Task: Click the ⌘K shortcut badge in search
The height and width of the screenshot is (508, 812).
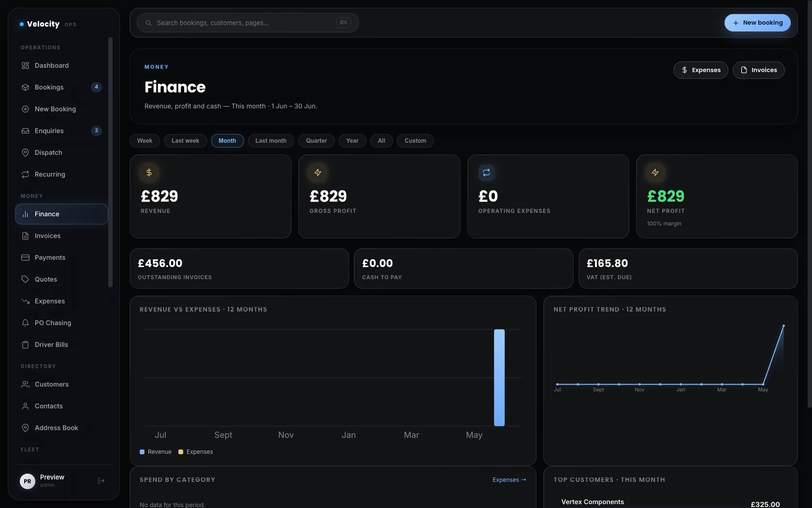Action: click(x=343, y=23)
